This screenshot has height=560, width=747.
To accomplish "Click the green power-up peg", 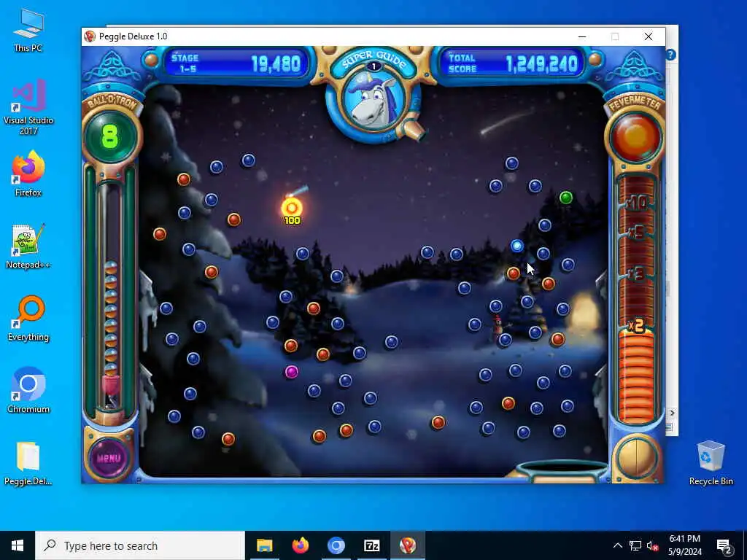I will 565,197.
